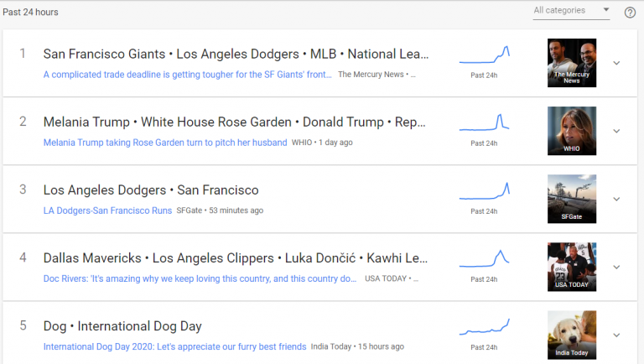Open the All categories dropdown
This screenshot has width=644, height=364.
tap(572, 11)
